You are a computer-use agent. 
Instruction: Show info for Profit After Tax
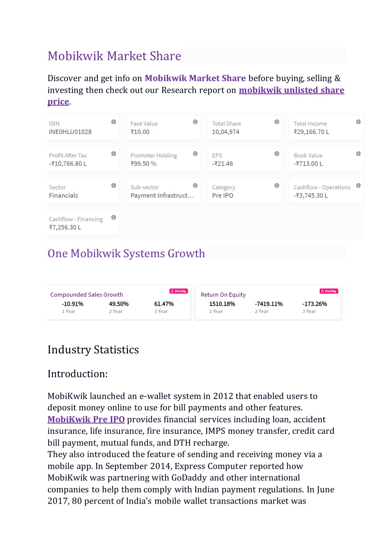pos(113,154)
